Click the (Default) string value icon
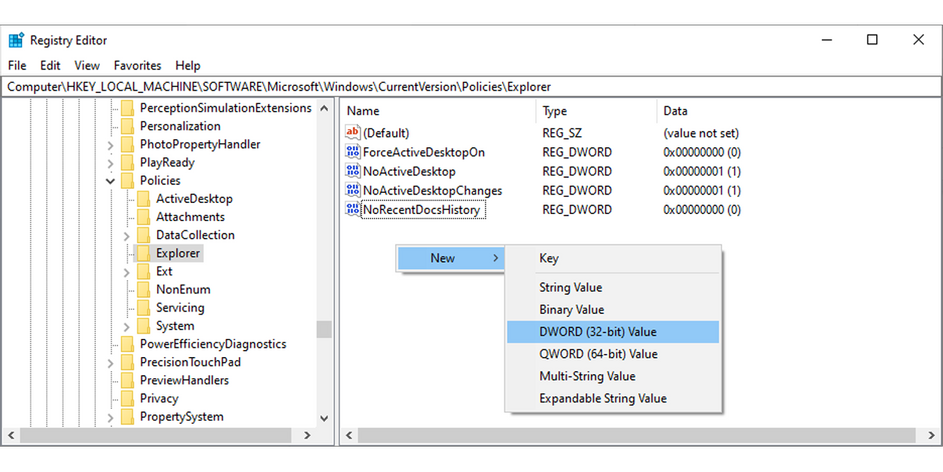The width and height of the screenshot is (943, 472). pos(352,133)
